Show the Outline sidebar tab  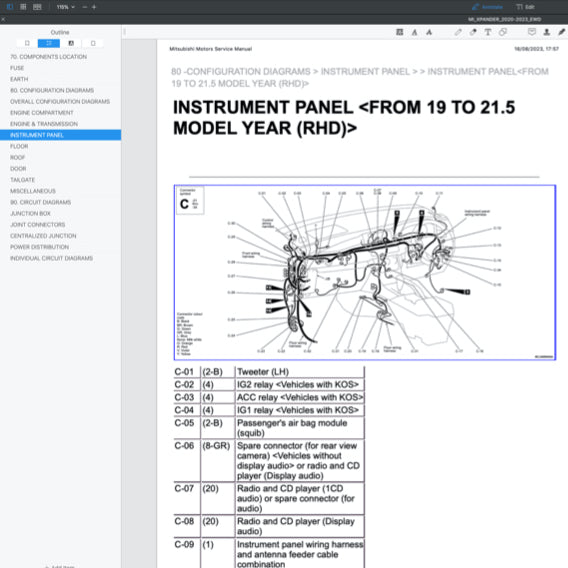pos(49,43)
